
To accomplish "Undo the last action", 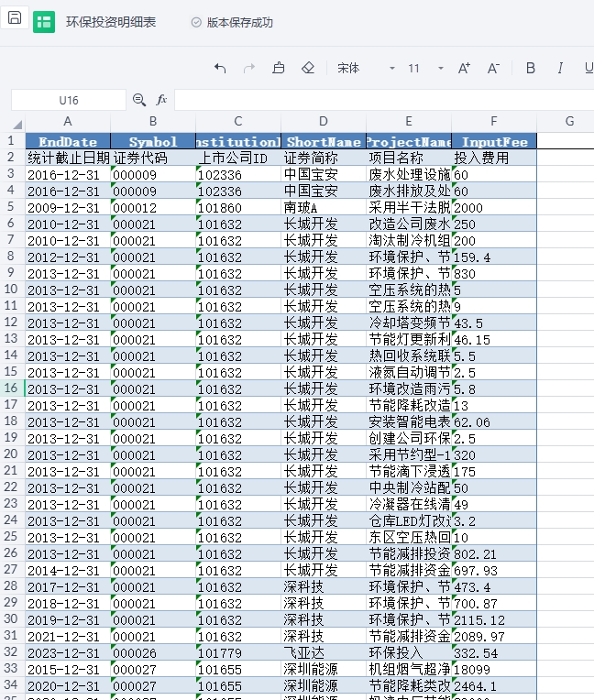I will pyautogui.click(x=220, y=68).
